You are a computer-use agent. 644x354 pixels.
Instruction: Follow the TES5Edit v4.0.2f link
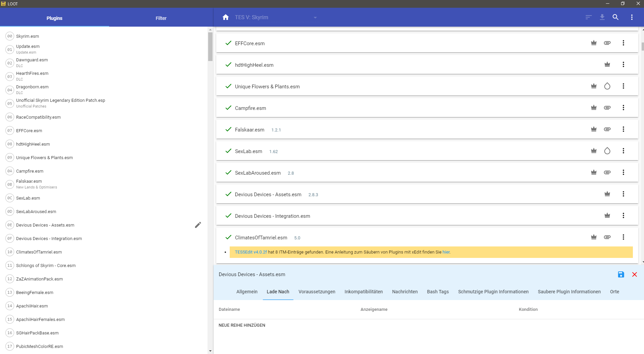point(251,252)
